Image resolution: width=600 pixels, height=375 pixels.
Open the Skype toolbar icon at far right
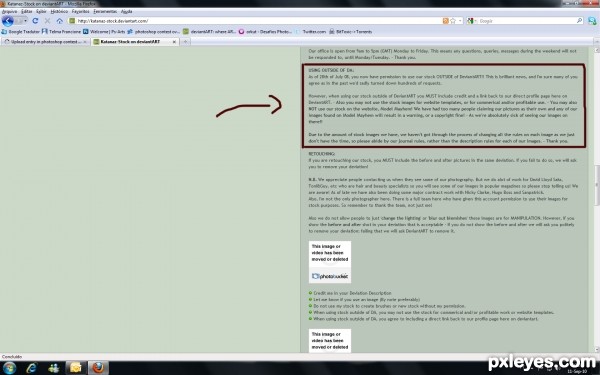pos(592,21)
